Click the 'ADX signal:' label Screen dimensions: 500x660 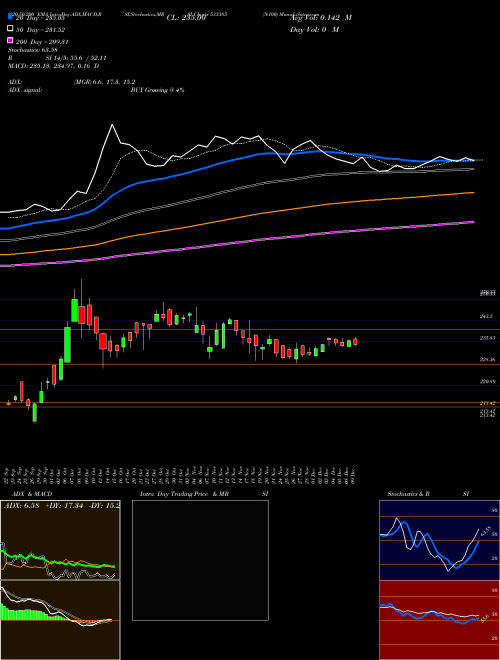[x=25, y=90]
